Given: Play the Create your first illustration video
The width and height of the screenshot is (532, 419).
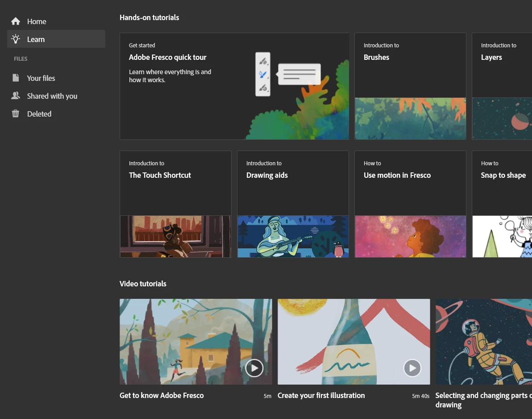Looking at the screenshot, I should (x=412, y=368).
